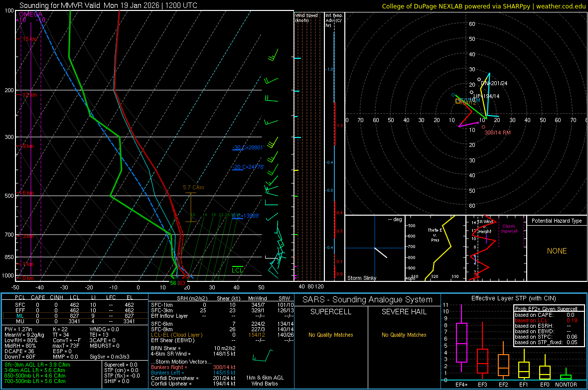This screenshot has height=390, width=588.
Task: Select the SFC-6km shear row
Action: (x=222, y=324)
